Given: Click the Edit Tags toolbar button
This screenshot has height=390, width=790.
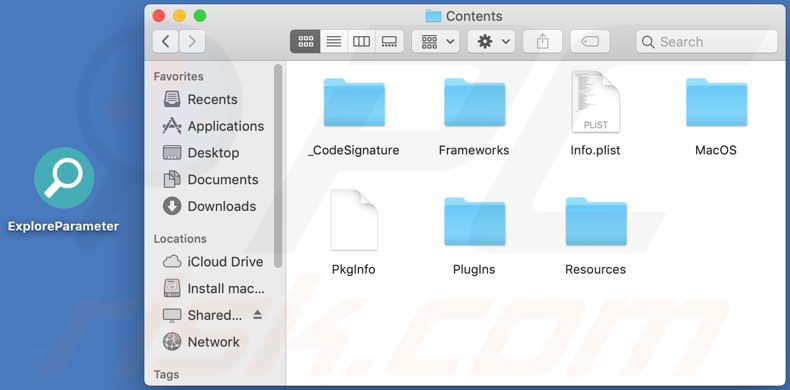Looking at the screenshot, I should [x=590, y=41].
